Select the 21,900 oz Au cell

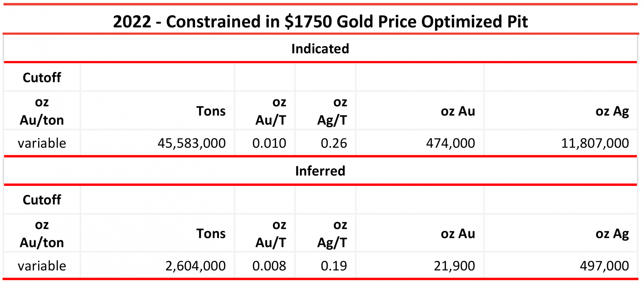454,266
